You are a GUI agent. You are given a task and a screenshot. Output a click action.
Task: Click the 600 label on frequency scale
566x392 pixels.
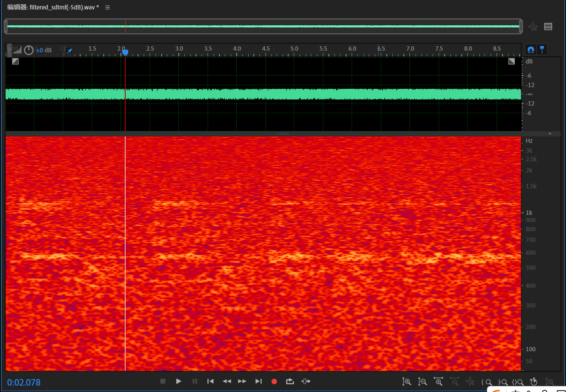tap(531, 253)
